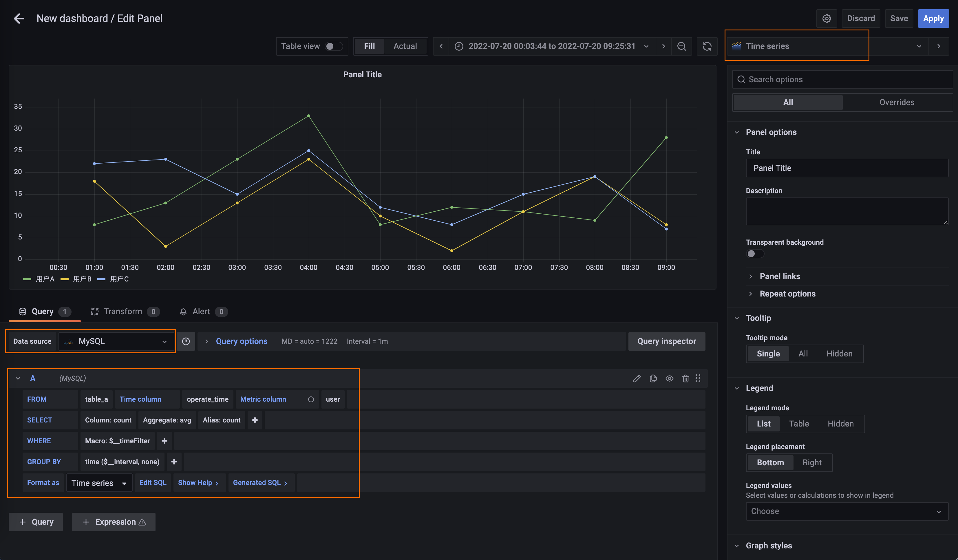Duplicate query A using the copy icon
The width and height of the screenshot is (958, 560).
[653, 378]
